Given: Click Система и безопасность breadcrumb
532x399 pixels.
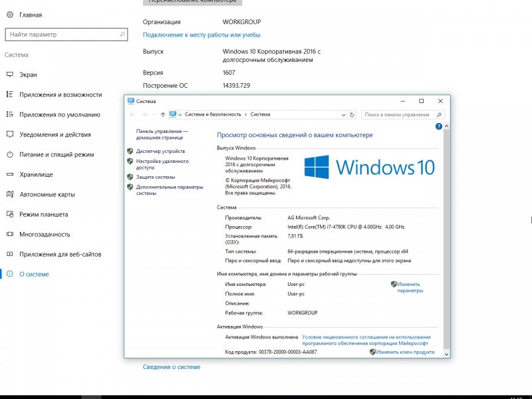Looking at the screenshot, I should (x=213, y=114).
